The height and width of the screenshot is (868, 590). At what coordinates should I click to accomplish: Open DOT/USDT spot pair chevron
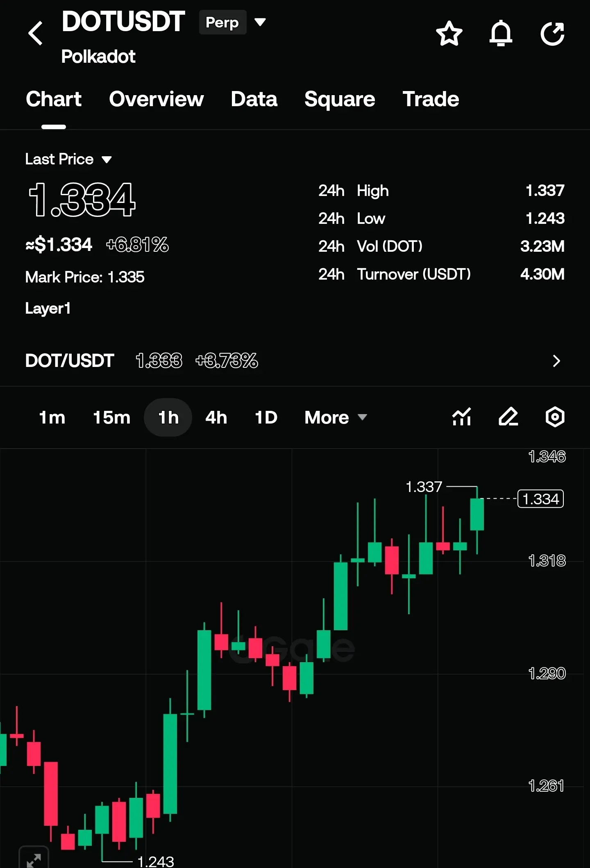coord(556,361)
